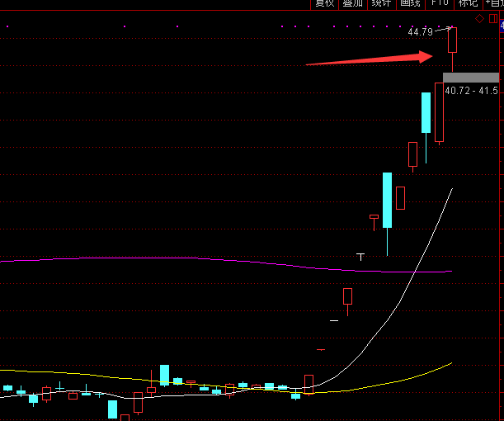Click the blue price tag on the right axis
The width and height of the screenshot is (504, 421).
tap(502, 26)
